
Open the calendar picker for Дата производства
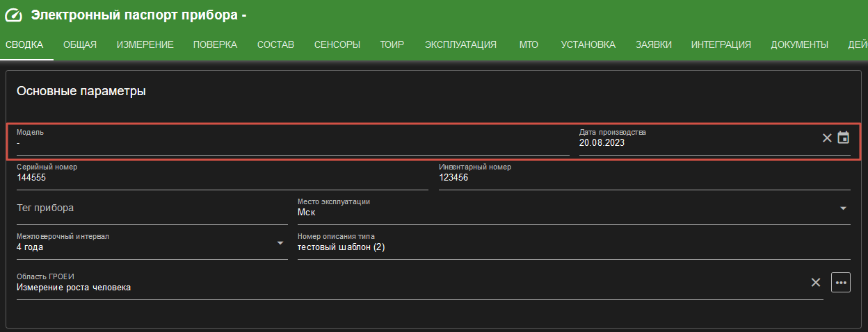point(843,138)
